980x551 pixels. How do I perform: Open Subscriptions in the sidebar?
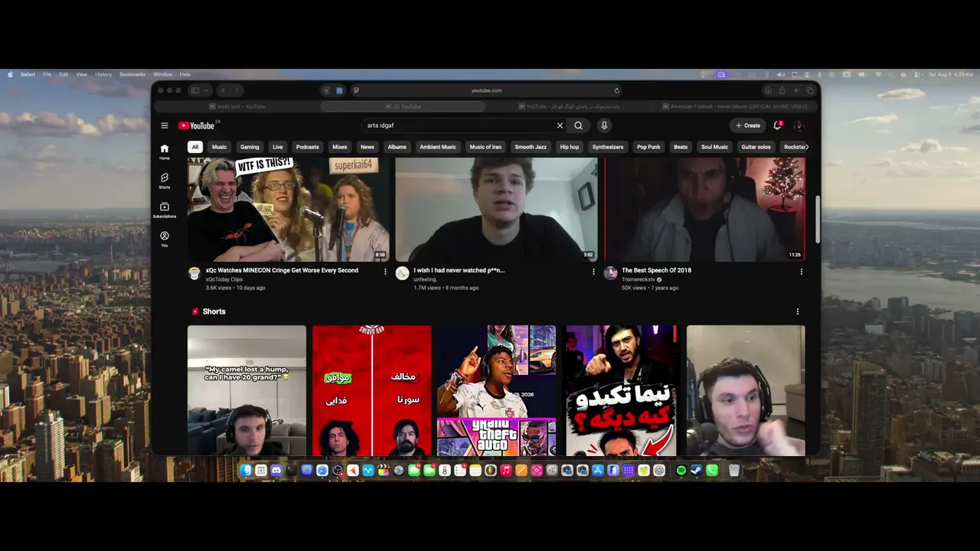[164, 210]
